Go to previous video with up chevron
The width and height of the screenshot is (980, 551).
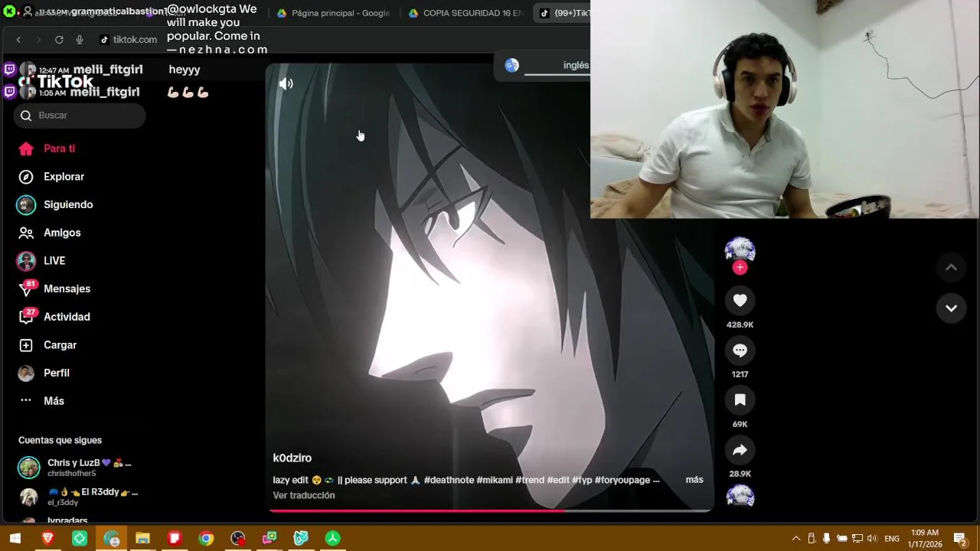point(951,268)
